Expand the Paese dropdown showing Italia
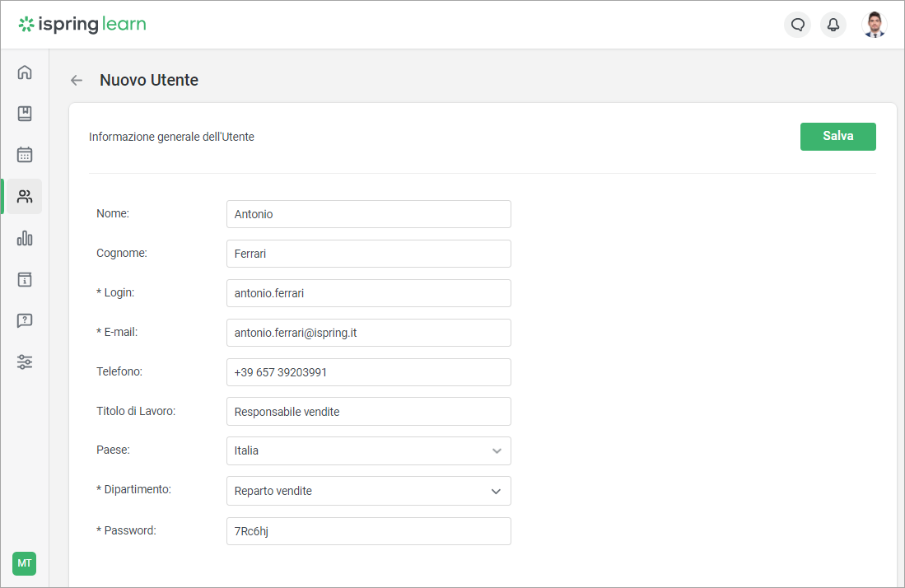This screenshot has height=588, width=905. tap(368, 451)
